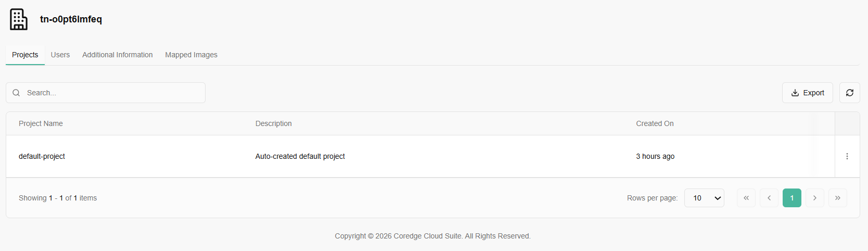Click the search magnifier icon

[16, 93]
